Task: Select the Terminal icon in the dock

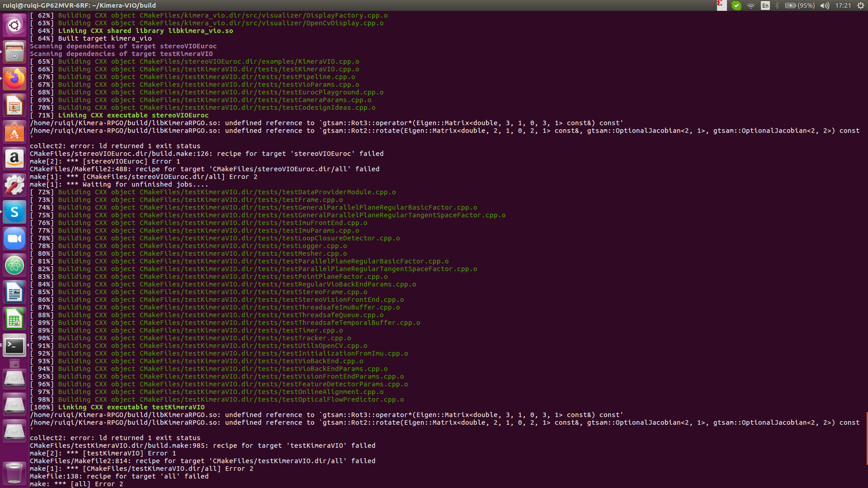Action: point(14,346)
